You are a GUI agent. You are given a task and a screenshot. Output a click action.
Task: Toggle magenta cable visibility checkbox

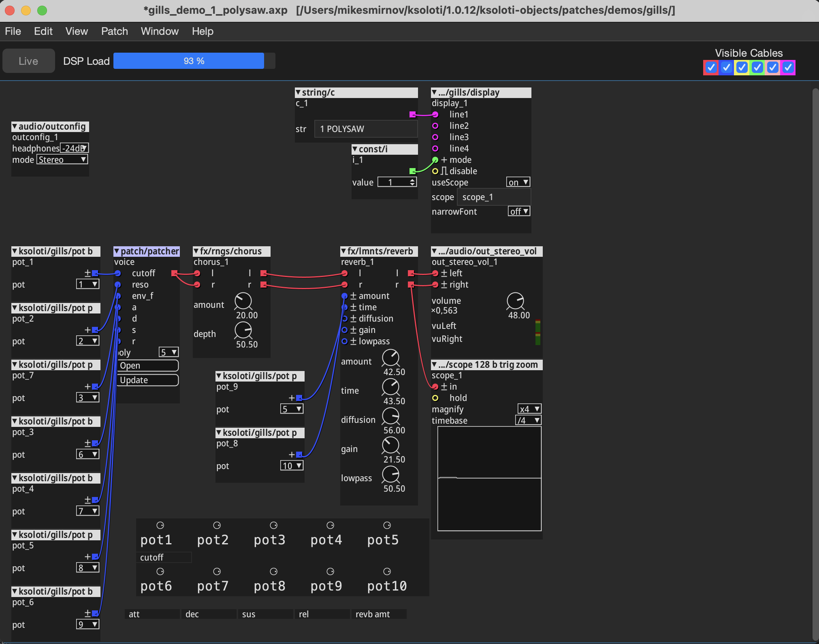pyautogui.click(x=788, y=67)
